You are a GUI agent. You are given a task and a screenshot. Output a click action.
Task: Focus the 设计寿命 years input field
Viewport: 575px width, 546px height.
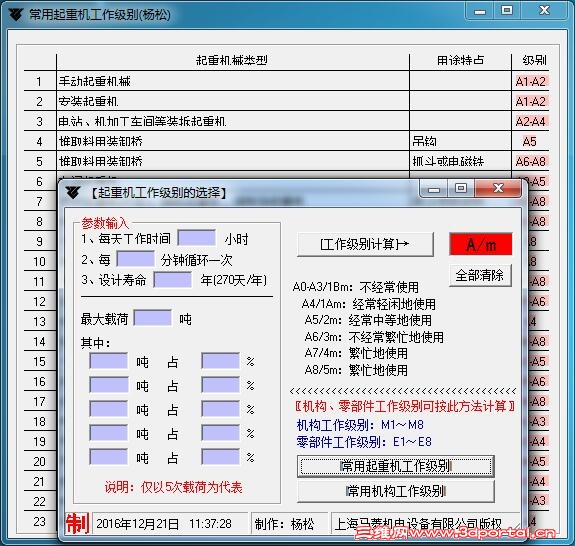[x=172, y=280]
